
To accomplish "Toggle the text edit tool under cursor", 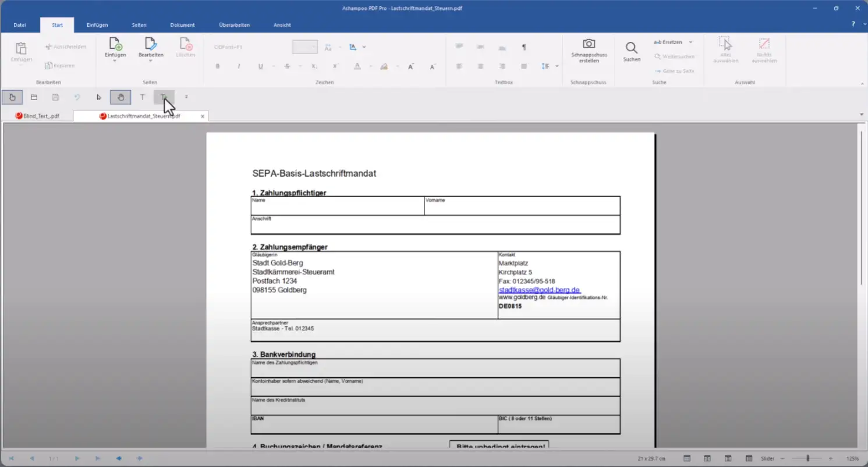I will pos(164,97).
